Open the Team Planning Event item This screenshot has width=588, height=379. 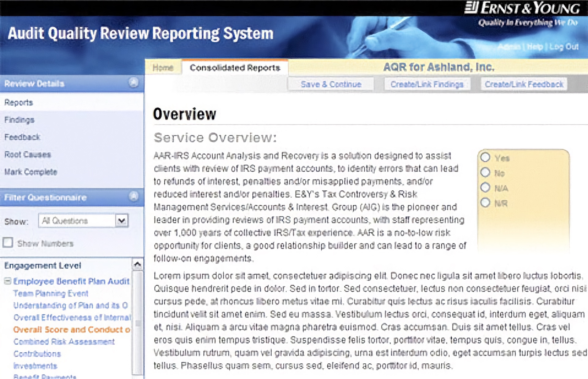[51, 293]
